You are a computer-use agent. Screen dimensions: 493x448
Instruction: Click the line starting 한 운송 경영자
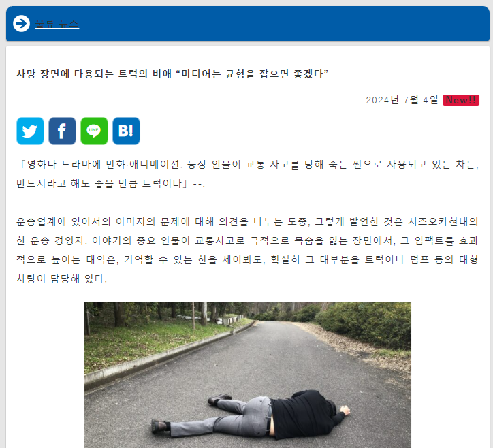[247, 240]
